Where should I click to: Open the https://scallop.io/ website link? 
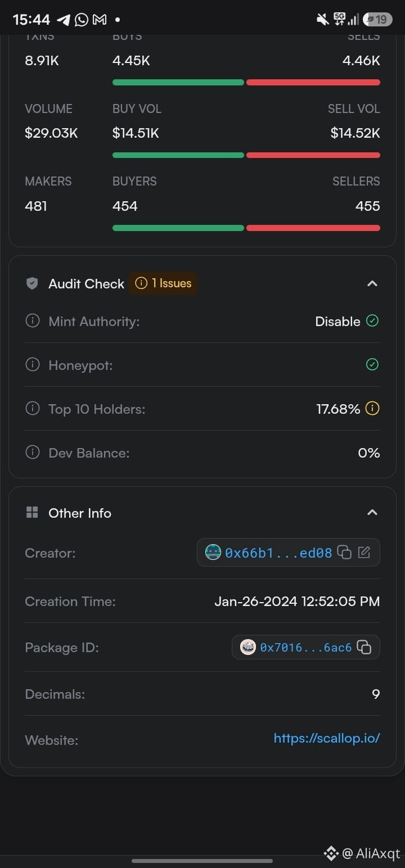(x=327, y=738)
